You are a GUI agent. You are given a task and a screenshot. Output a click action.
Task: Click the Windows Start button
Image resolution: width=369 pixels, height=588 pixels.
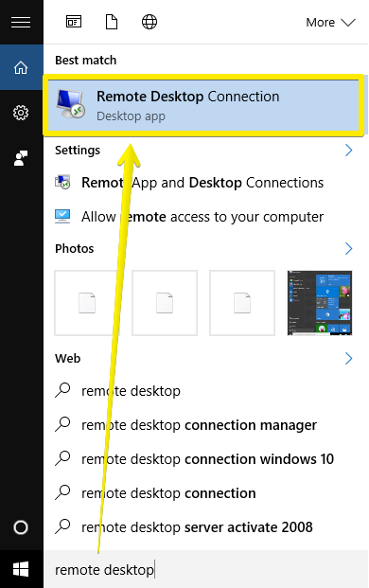point(21,570)
